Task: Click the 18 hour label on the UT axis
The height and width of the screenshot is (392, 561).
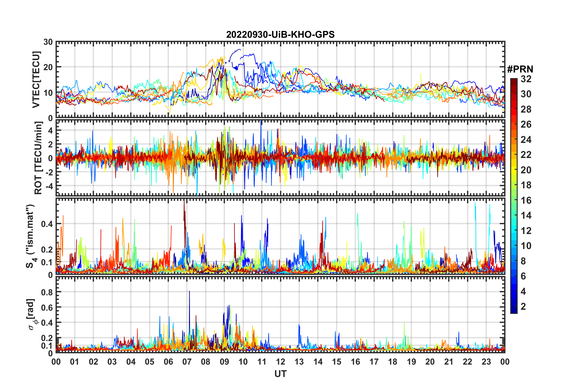Action: 393,362
